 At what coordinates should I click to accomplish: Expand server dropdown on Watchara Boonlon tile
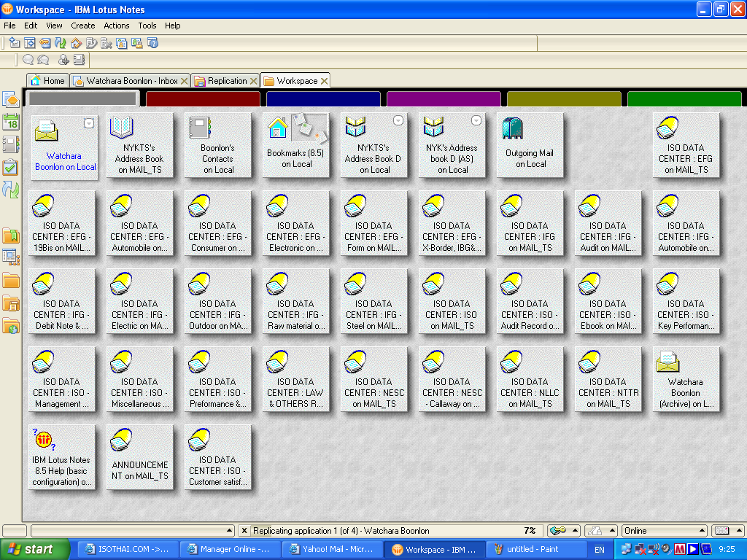[88, 123]
